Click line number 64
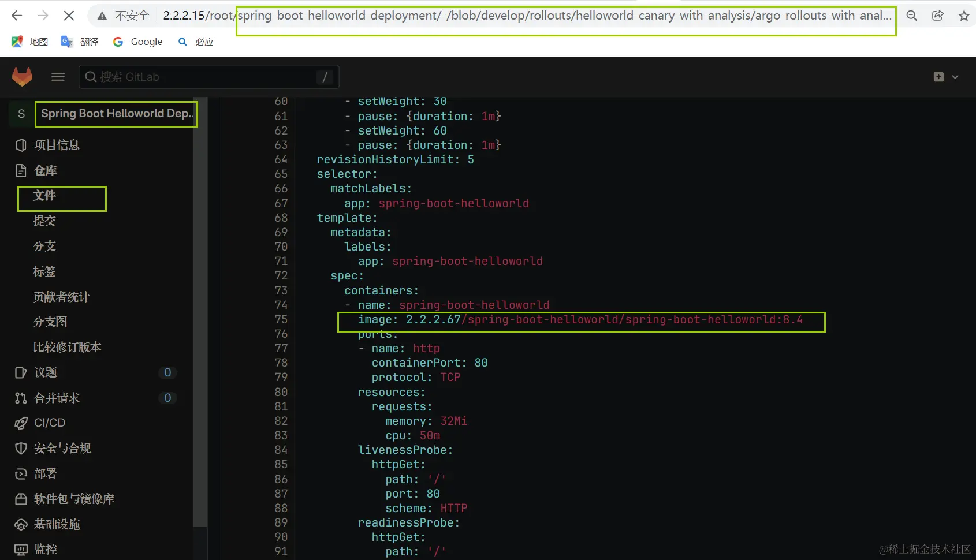 [281, 159]
